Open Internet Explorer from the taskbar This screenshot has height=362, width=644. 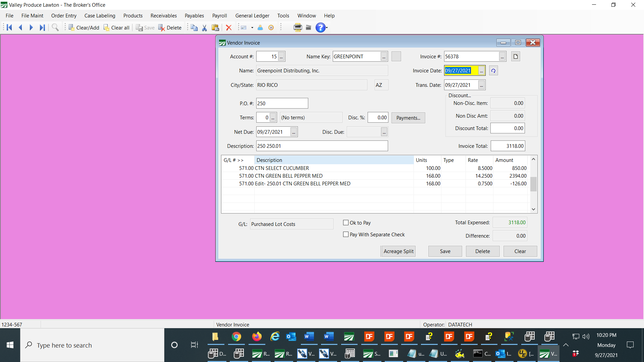point(275,337)
